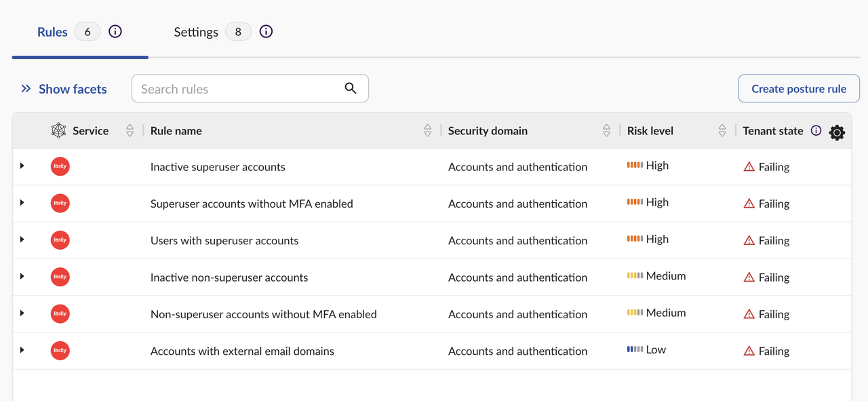Click Fastly icon for Accounts with external email domains

60,351
